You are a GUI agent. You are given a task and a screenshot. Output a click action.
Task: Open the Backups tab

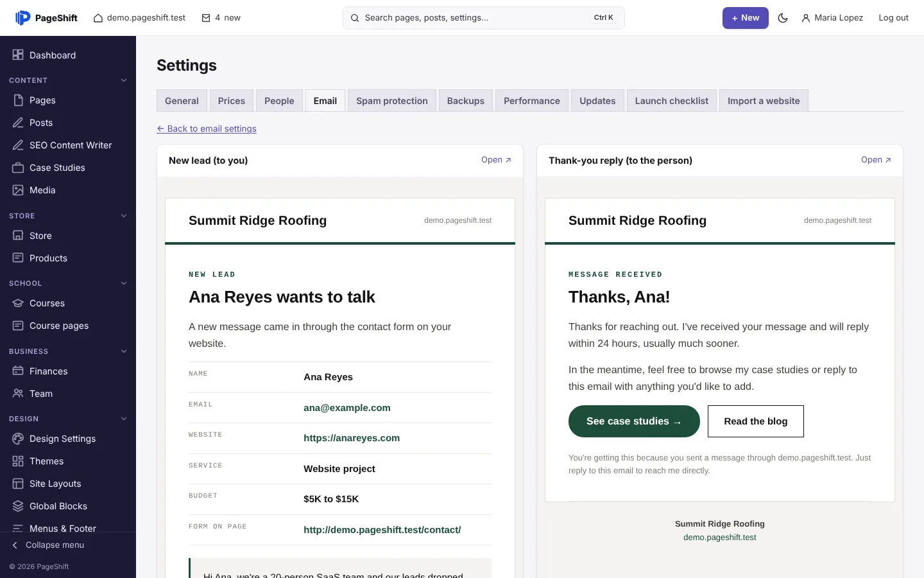[466, 101]
